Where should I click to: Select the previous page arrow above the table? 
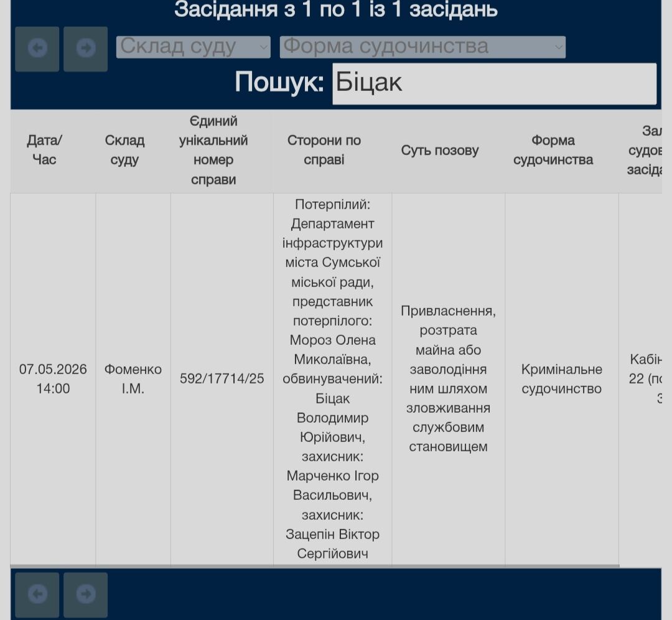point(37,49)
